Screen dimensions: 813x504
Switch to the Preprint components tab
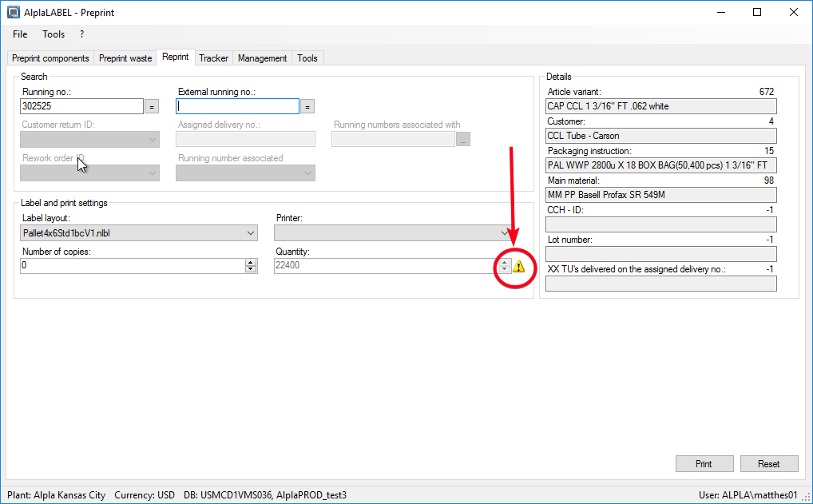tap(50, 58)
